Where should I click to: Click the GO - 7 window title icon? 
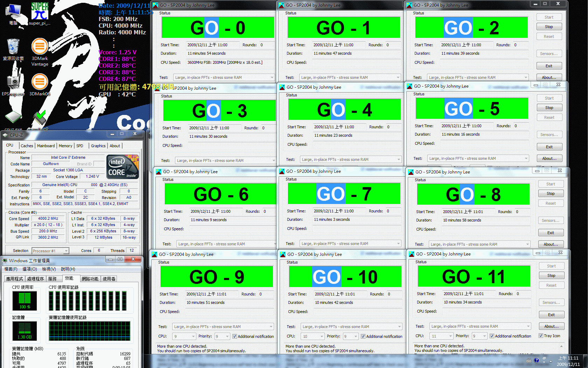(x=282, y=171)
